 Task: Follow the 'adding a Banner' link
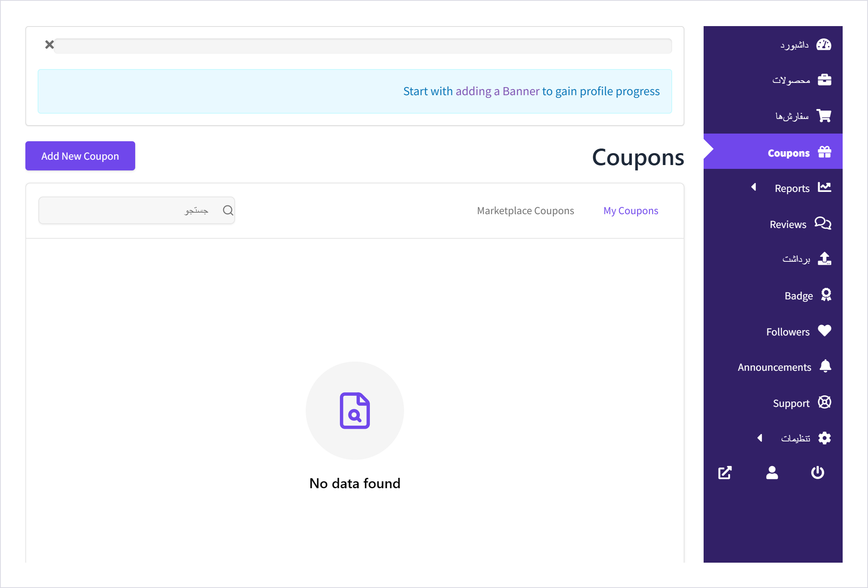497,91
